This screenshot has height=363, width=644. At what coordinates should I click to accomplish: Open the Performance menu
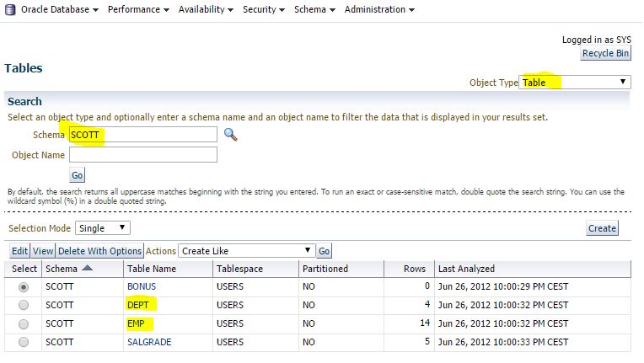tap(137, 10)
